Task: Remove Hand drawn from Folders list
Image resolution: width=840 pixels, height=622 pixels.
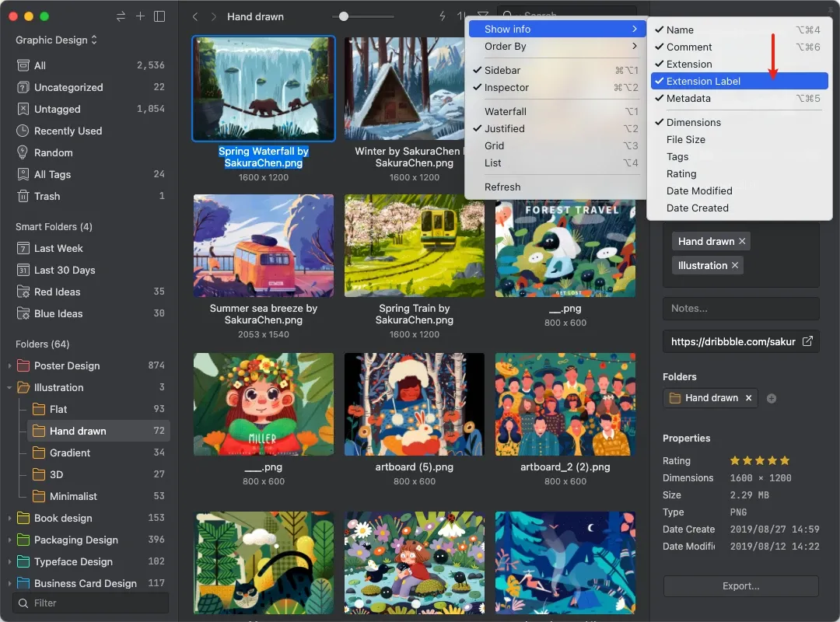Action: click(748, 398)
